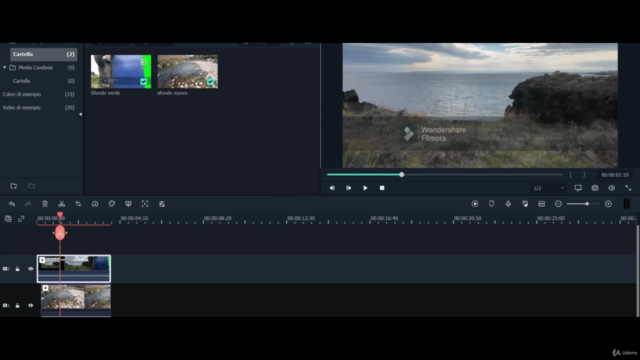Click the delete folder icon

(31, 186)
